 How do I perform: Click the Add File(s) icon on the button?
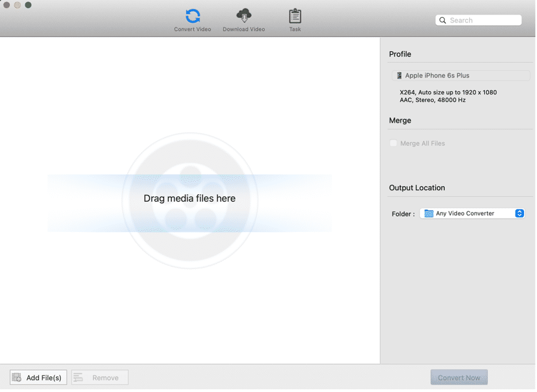click(18, 377)
